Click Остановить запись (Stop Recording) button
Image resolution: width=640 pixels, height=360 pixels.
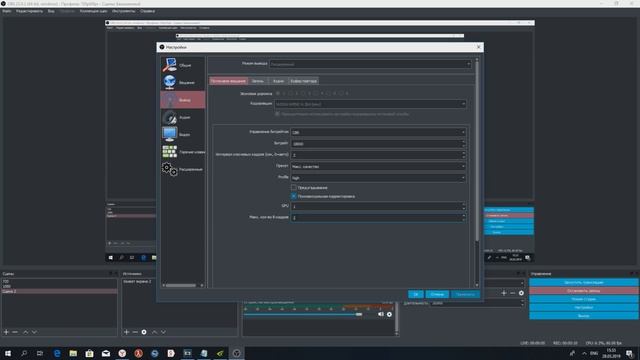584,291
